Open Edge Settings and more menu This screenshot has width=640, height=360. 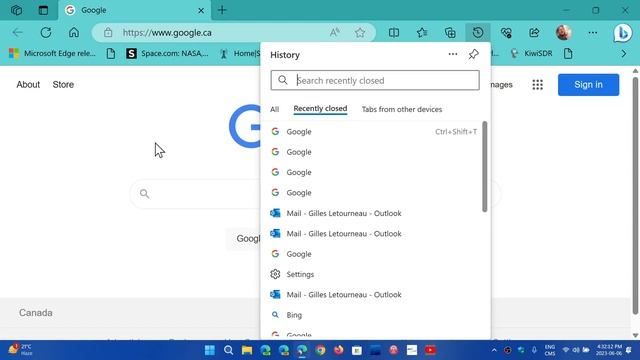tap(593, 33)
